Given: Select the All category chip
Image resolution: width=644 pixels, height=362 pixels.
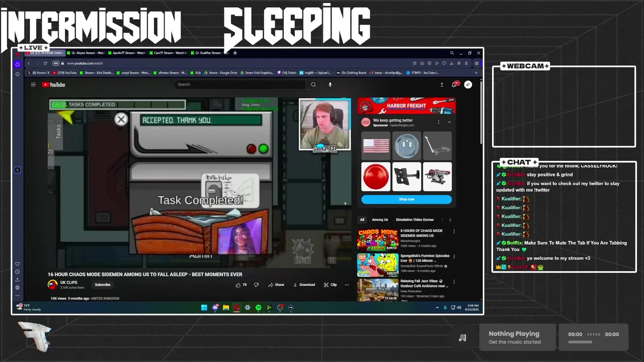Looking at the screenshot, I should [362, 220].
